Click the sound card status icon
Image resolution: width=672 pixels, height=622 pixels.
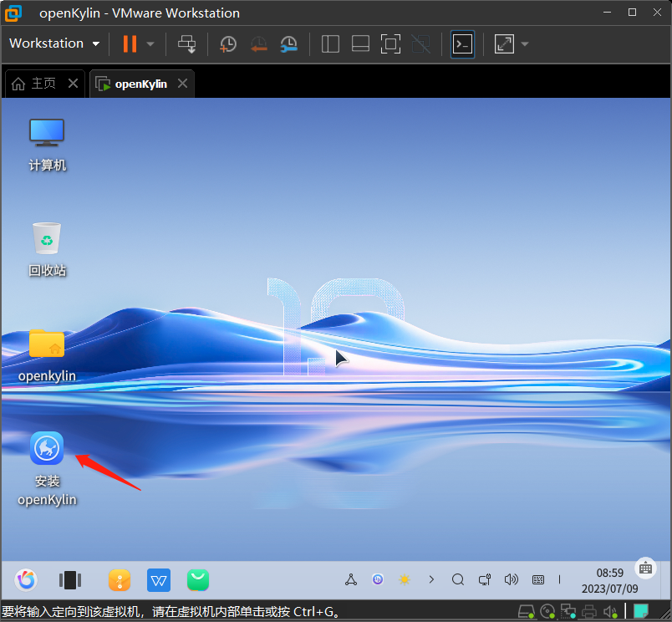[610, 611]
